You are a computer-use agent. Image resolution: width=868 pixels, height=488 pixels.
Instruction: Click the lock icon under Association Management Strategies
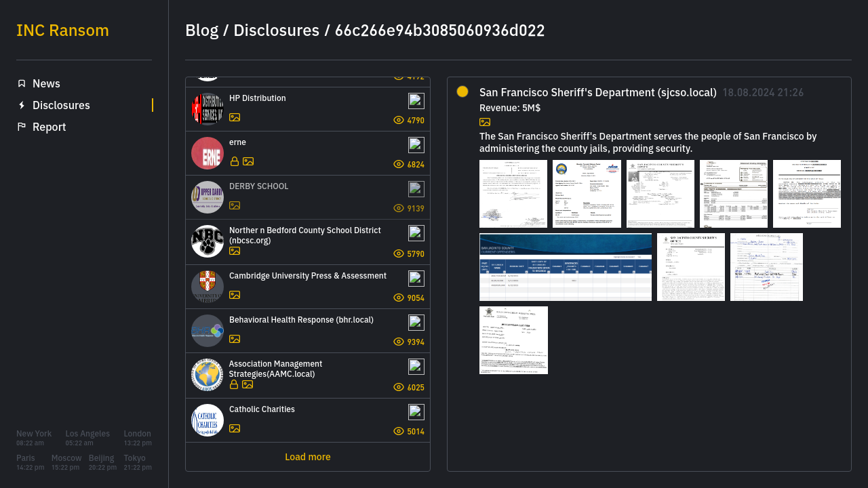(234, 384)
